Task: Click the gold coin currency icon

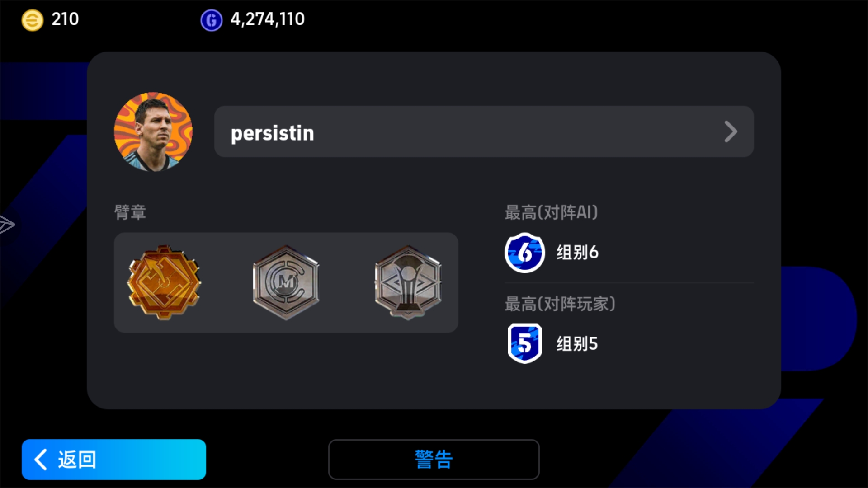Action: coord(33,20)
